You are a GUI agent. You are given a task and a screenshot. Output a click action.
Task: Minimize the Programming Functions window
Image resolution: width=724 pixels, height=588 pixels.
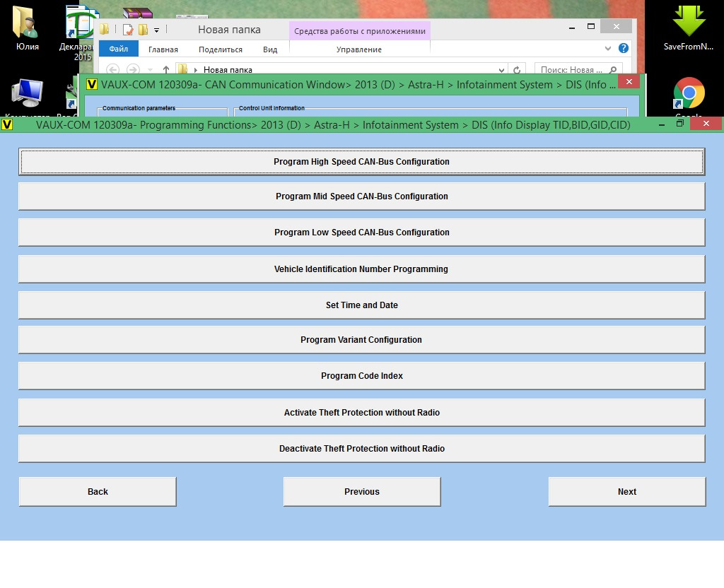[x=662, y=124]
